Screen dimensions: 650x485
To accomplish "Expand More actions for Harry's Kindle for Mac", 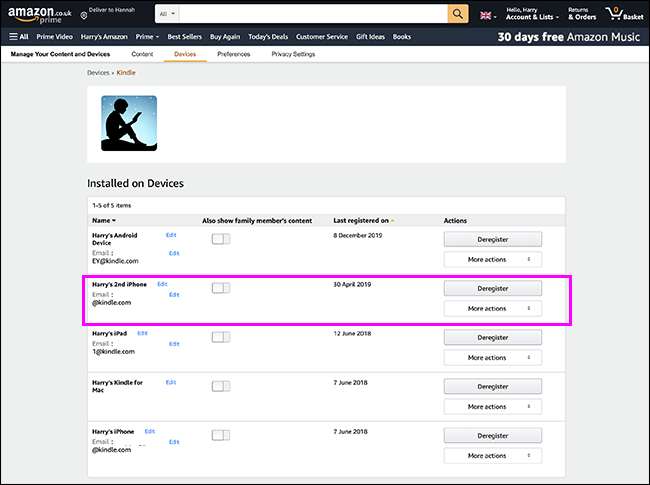I will point(492,406).
